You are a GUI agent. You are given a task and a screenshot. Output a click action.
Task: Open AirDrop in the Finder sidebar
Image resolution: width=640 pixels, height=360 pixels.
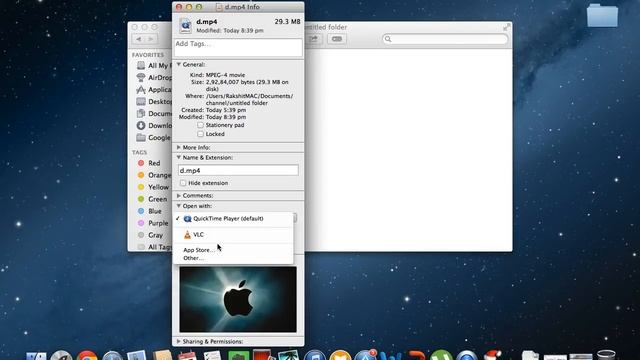154,78
